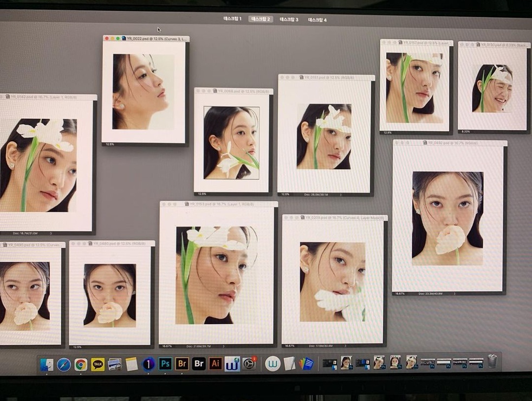This screenshot has width=532, height=401.
Task: Expand status arrow in YR_0151.psd window
Action: (341, 195)
